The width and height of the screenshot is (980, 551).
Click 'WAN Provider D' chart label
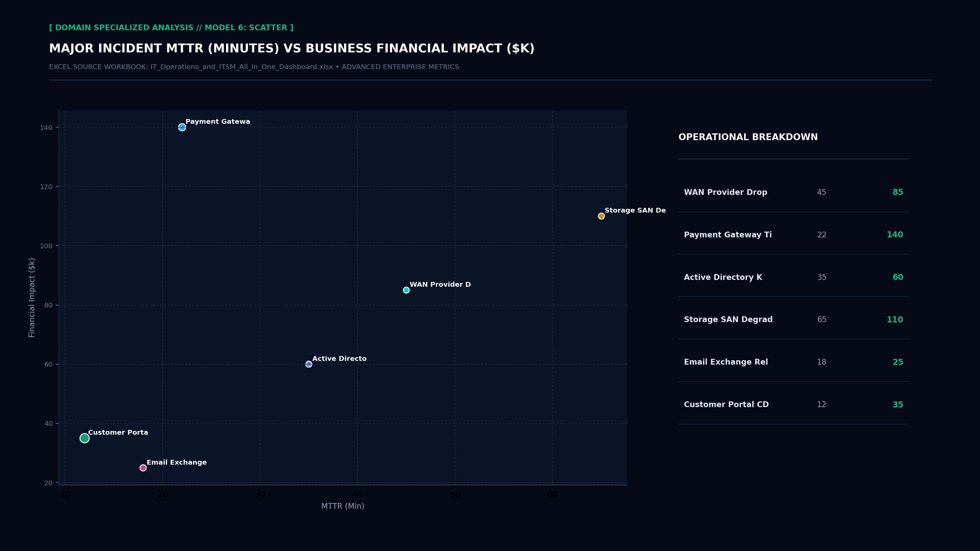[x=440, y=284]
